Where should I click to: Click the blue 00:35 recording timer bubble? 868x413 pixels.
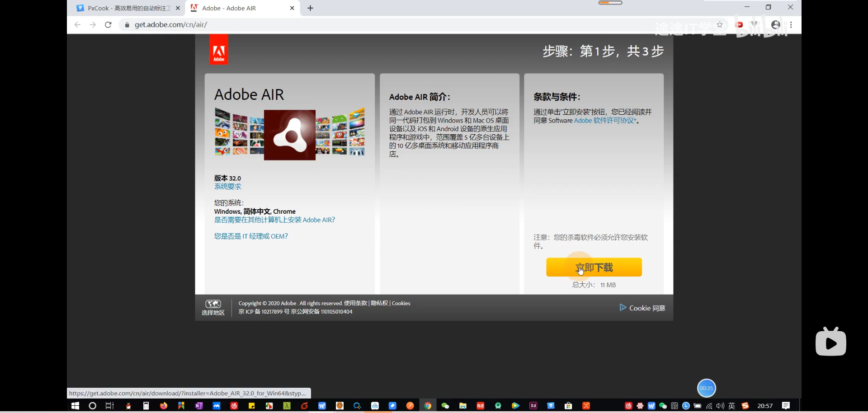pos(706,388)
